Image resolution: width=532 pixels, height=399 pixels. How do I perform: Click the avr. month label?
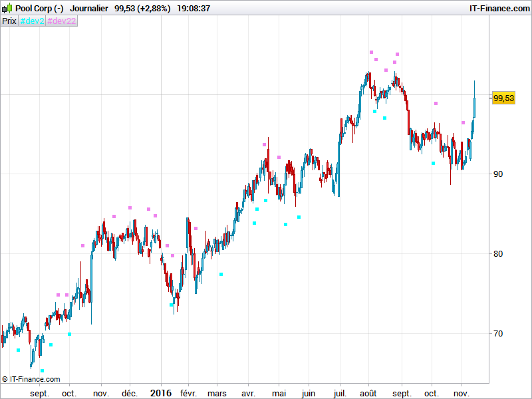coord(248,393)
